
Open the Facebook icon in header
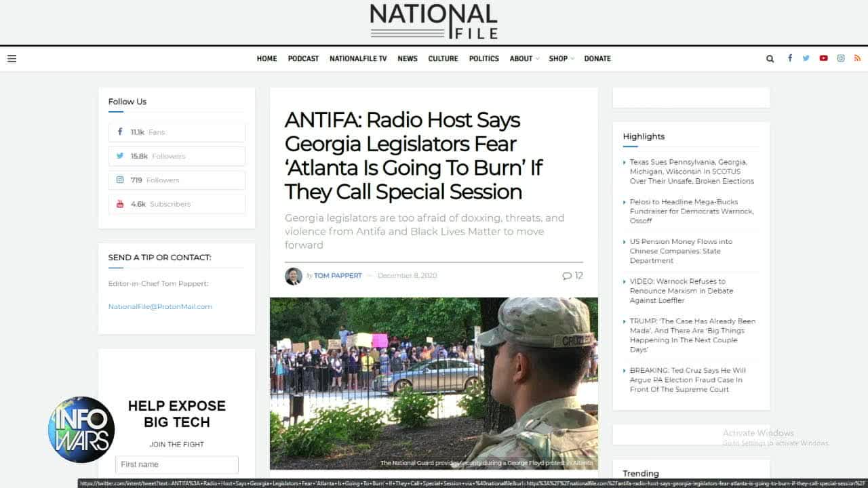789,58
